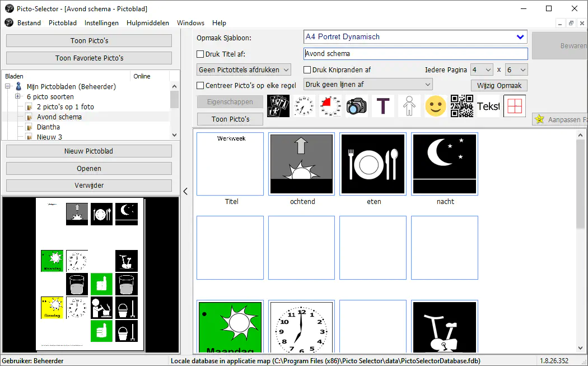
Task: Click the purple letter T icon
Action: pos(383,106)
